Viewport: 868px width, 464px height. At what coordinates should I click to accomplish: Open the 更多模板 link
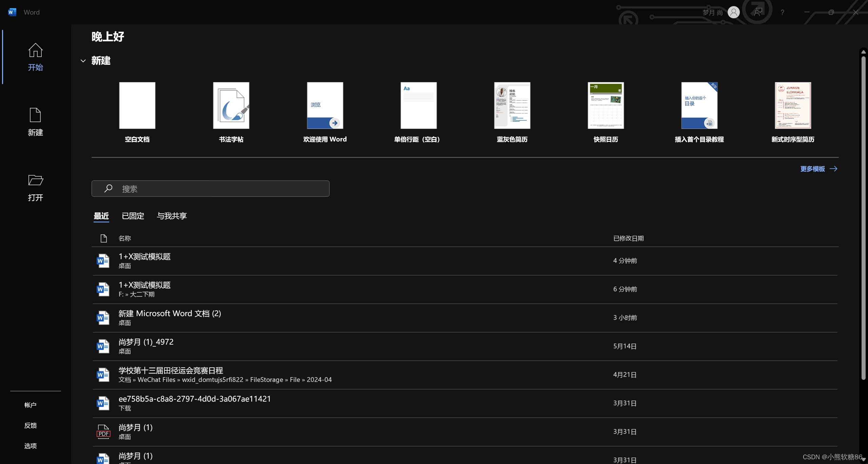(812, 169)
